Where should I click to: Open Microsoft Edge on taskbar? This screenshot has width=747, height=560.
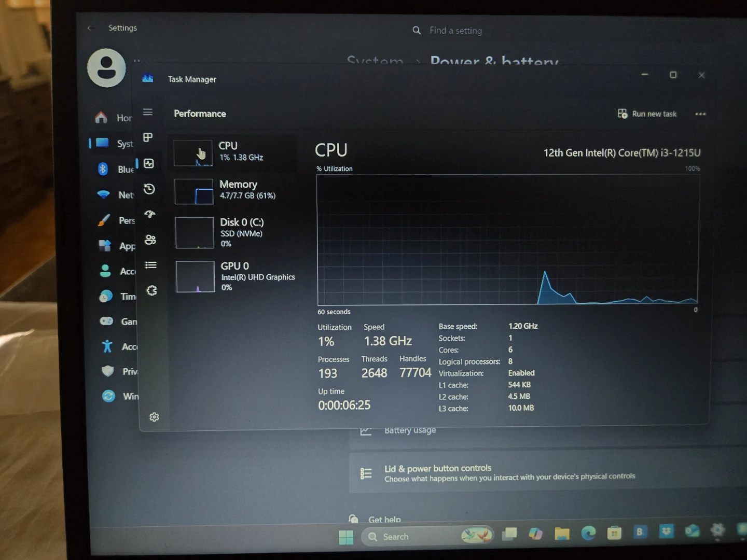click(588, 533)
